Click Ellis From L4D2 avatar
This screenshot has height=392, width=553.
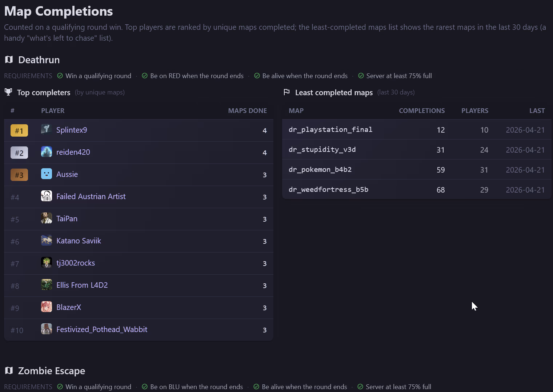point(47,284)
